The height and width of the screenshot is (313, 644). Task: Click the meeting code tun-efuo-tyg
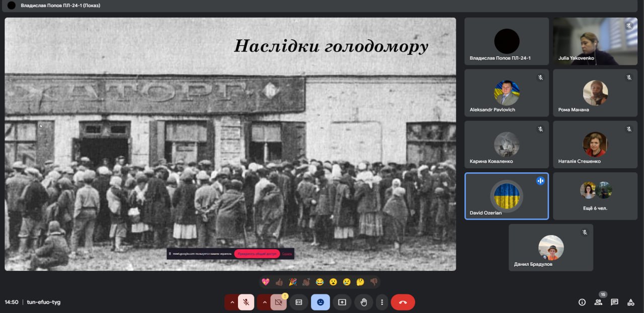click(x=44, y=302)
